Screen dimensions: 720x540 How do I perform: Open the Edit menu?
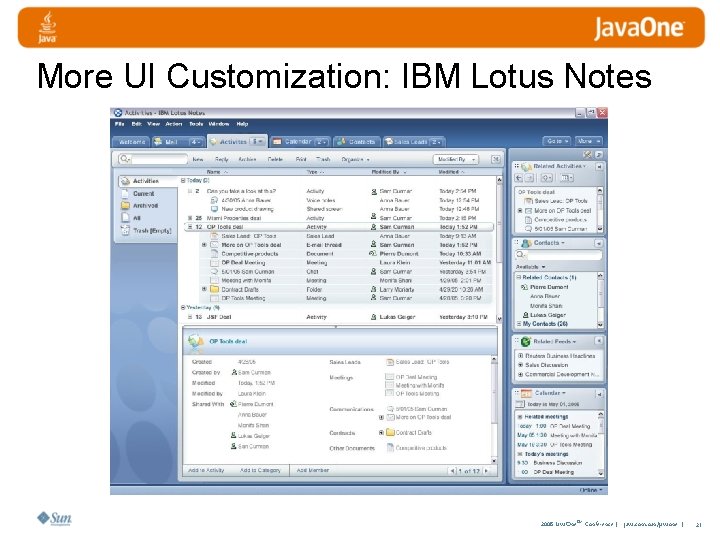[x=136, y=124]
